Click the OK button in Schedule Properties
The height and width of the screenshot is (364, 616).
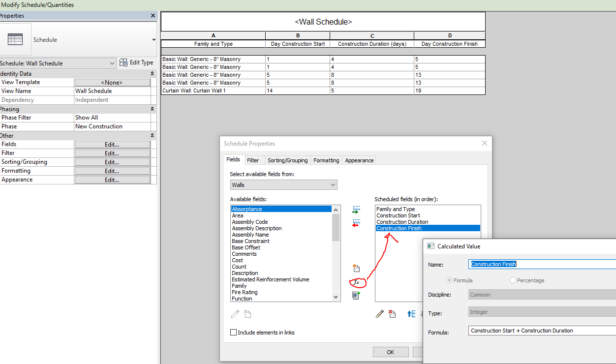click(x=390, y=352)
